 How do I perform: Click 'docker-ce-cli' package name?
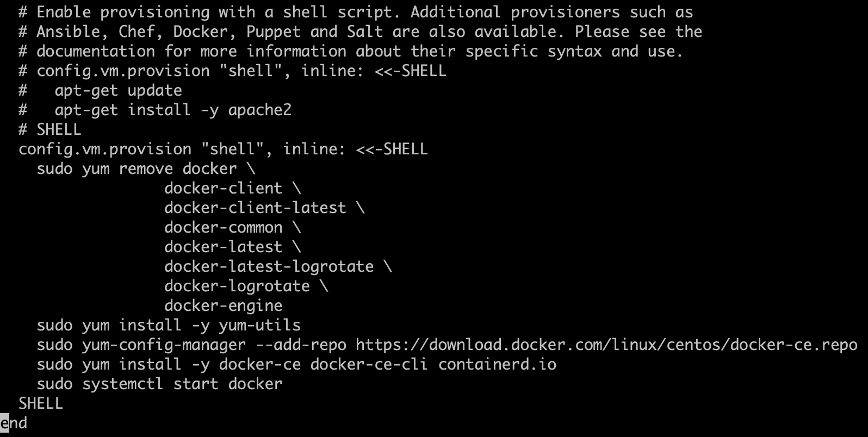[369, 364]
